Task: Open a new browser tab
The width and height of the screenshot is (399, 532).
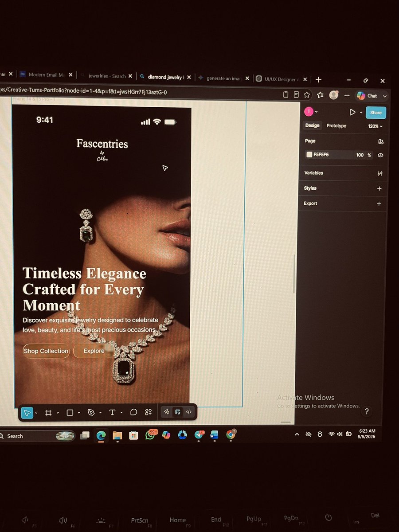Action: coord(318,80)
